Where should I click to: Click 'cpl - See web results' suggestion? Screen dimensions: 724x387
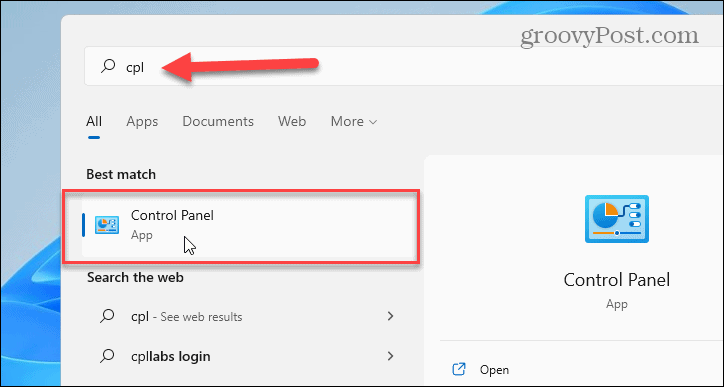(247, 316)
